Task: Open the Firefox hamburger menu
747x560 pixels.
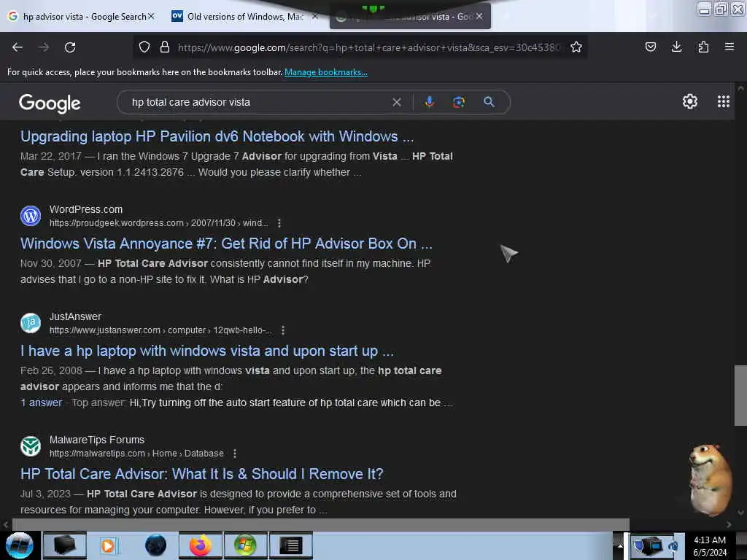Action: (729, 47)
